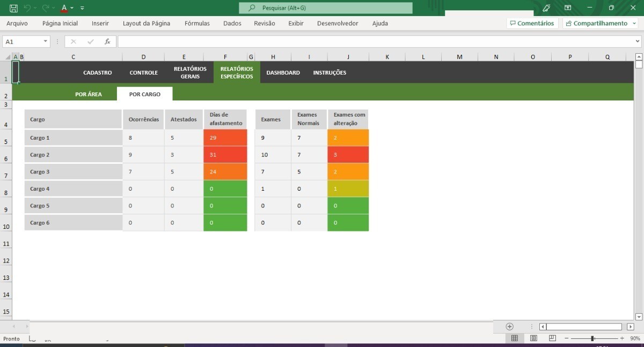Click the Select All corner triangle
This screenshot has width=644, height=347.
pos(8,57)
